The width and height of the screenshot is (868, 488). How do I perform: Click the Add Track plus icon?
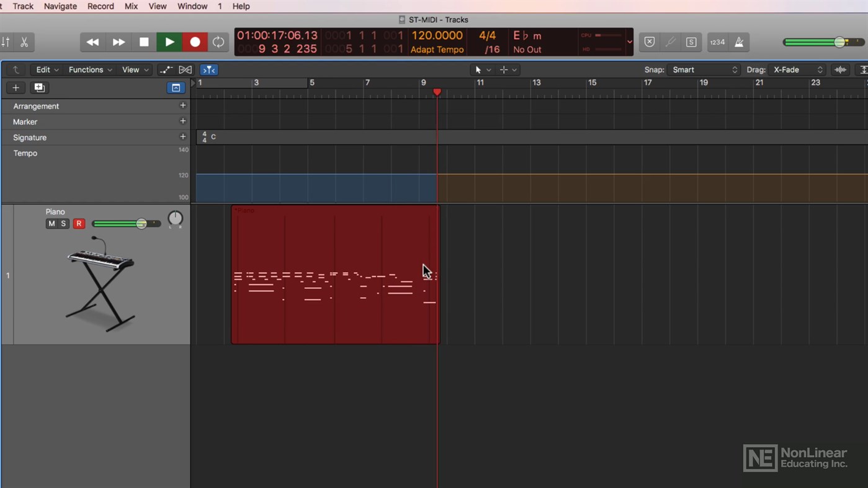(x=16, y=87)
